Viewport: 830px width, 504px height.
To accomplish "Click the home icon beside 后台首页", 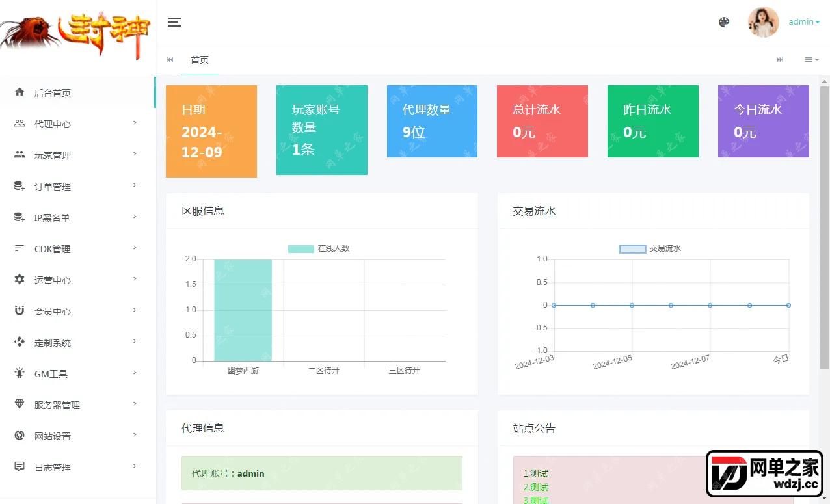I will (20, 92).
